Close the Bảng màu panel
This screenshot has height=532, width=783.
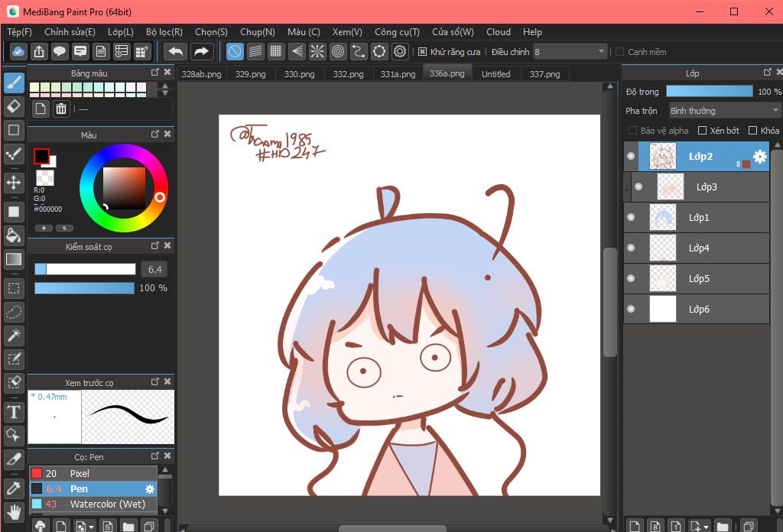(167, 73)
